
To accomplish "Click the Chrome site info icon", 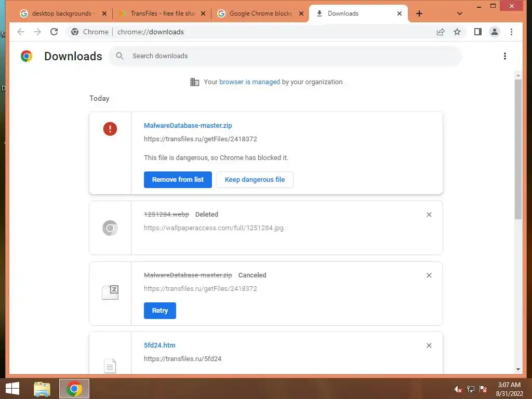I will click(75, 32).
